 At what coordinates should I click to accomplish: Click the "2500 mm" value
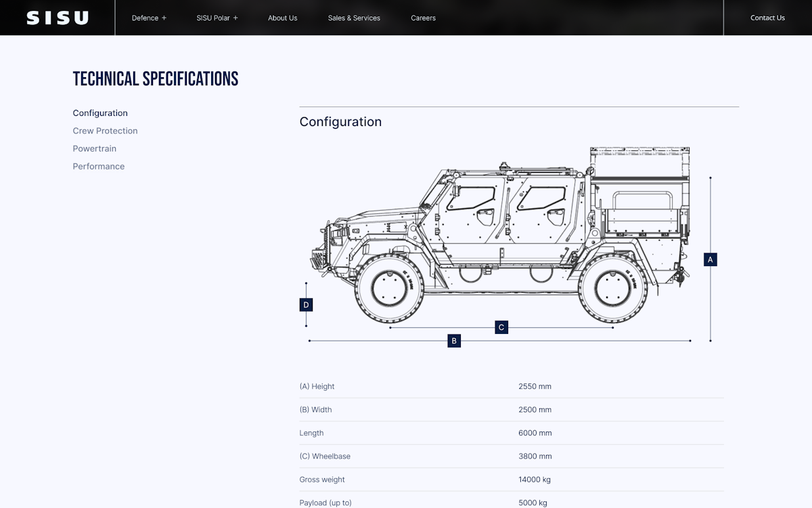[535, 410]
